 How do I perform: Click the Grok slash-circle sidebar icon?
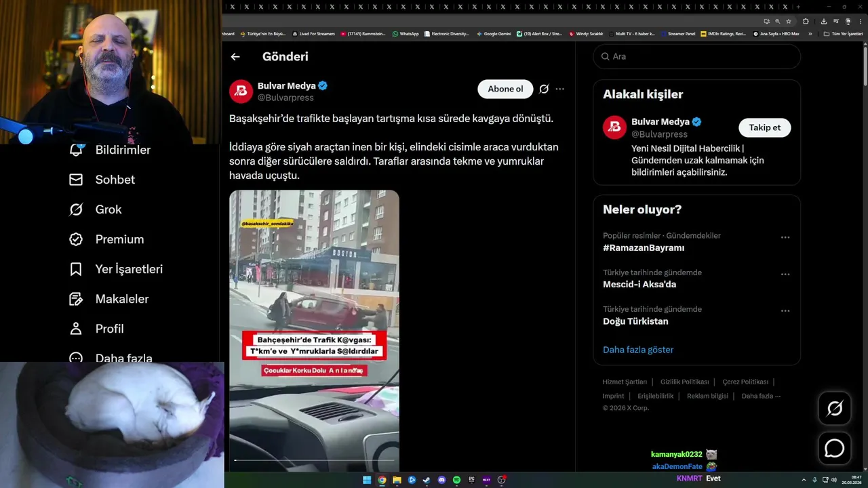[x=76, y=209]
